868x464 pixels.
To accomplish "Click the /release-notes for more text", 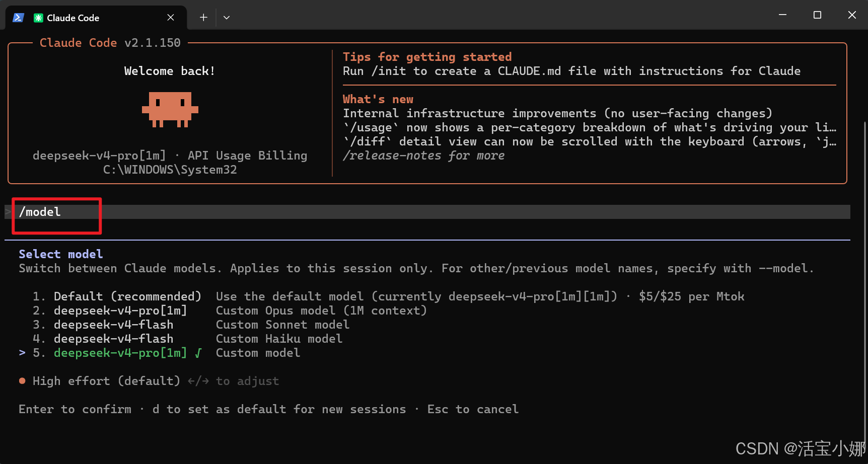I will pos(423,156).
